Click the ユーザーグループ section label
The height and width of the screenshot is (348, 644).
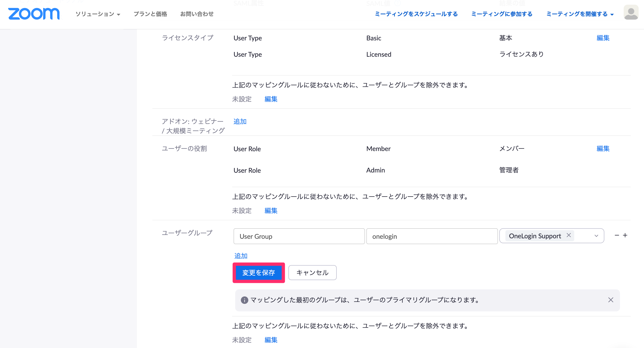click(187, 233)
